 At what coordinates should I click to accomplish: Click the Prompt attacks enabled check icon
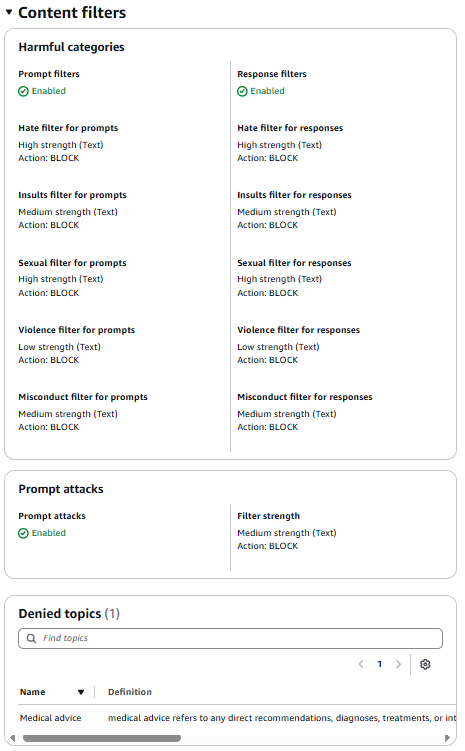point(23,534)
